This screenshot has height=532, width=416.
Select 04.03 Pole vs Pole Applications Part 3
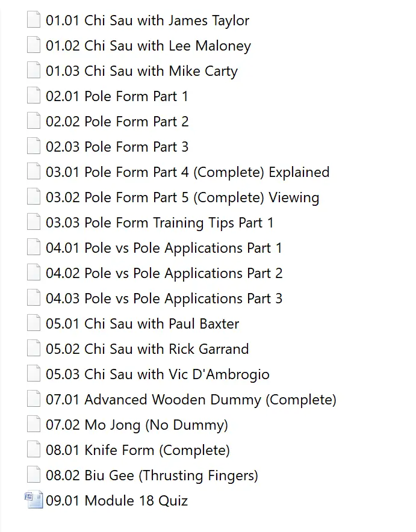coord(164,298)
